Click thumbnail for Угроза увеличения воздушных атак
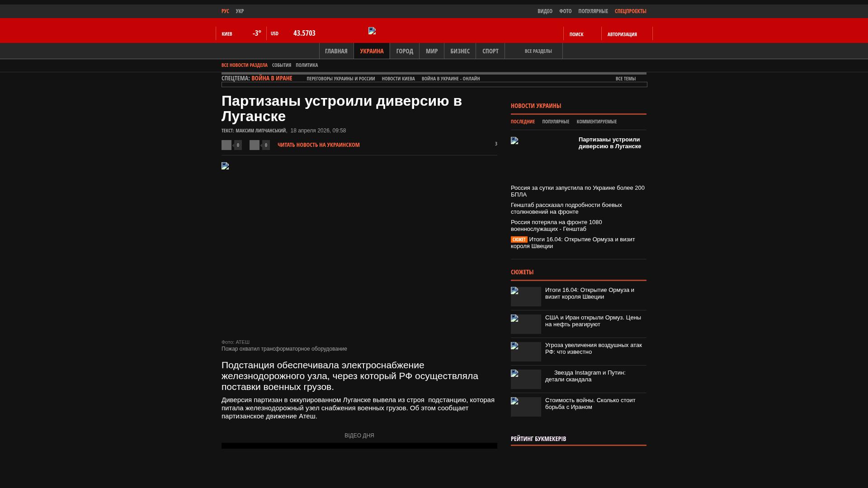This screenshot has width=868, height=488. [526, 352]
